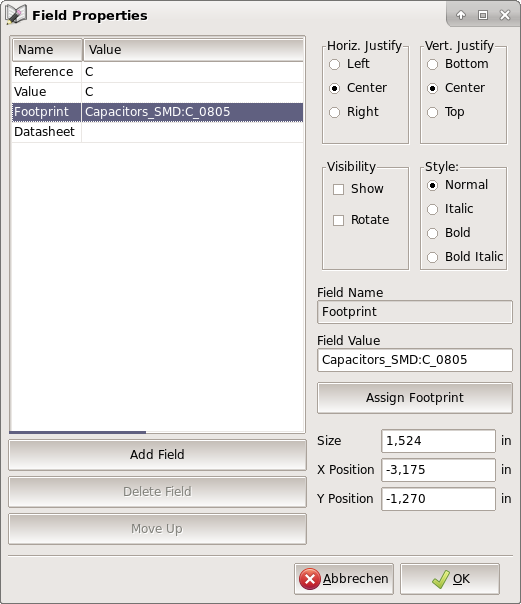Click the window shade-up arrow icon
521x604 pixels.
(461, 15)
